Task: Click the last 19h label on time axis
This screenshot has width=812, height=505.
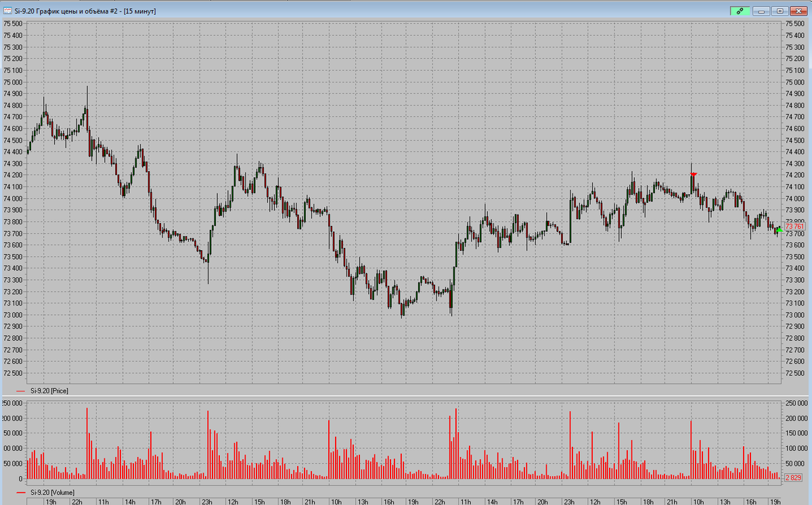Action: pos(776,502)
